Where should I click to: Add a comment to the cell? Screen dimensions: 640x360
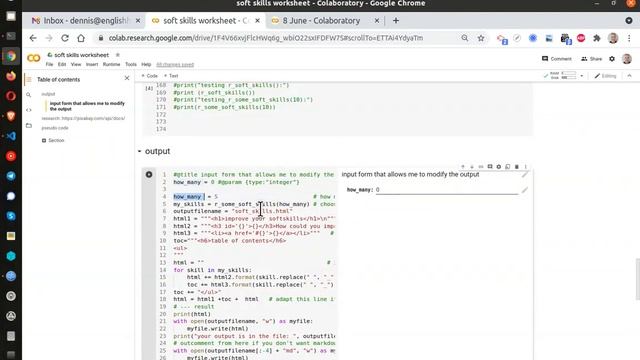[x=490, y=167]
